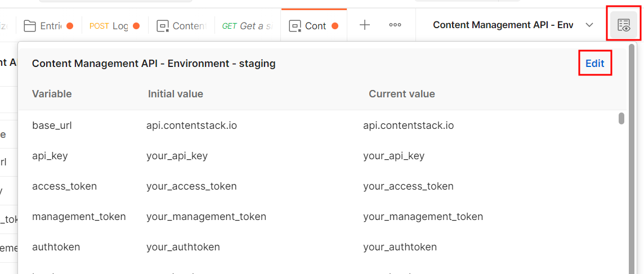
Task: Click the current value your_api_key
Action: [x=393, y=156]
